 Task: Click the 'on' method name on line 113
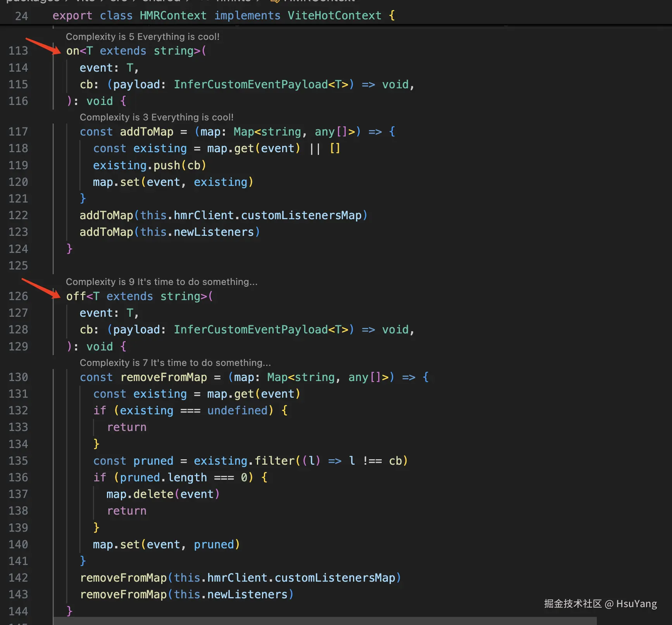(73, 51)
